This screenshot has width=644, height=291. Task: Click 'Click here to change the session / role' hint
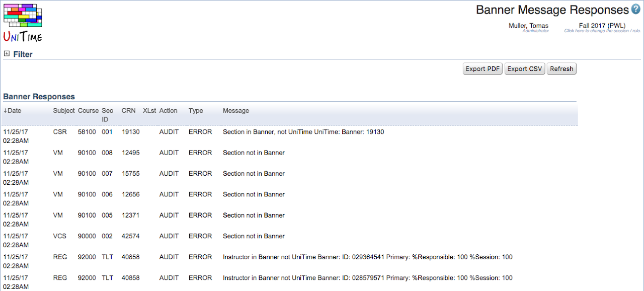point(603,31)
